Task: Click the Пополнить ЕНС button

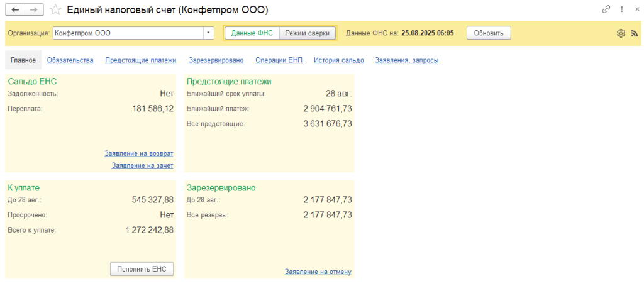Action: coord(142,269)
